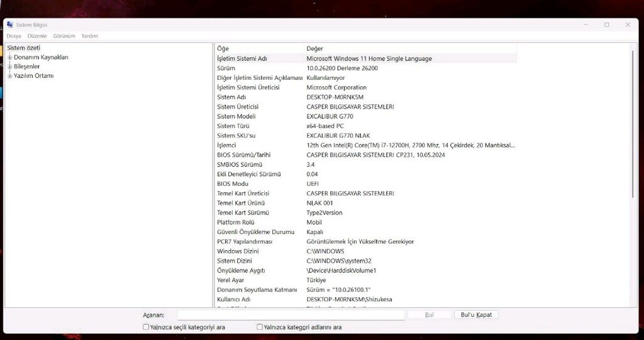The width and height of the screenshot is (644, 340).
Task: Select the İşlemci row label
Action: (x=226, y=145)
